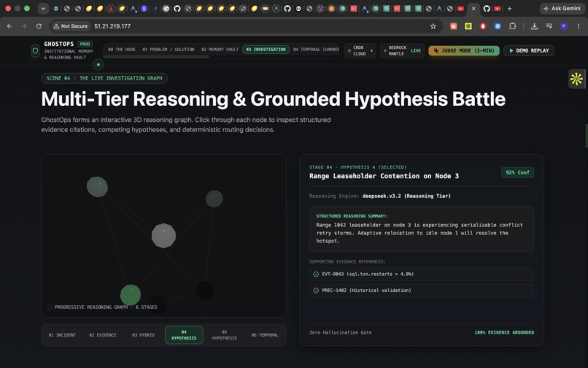Image resolution: width=588 pixels, height=368 pixels.
Task: Select stage 05 Hypothesis
Action: [224, 335]
